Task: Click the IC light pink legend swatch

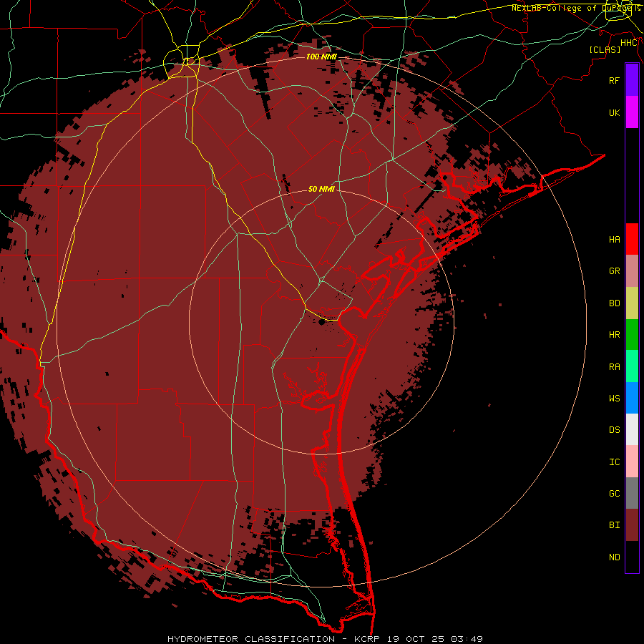Action: tap(632, 462)
